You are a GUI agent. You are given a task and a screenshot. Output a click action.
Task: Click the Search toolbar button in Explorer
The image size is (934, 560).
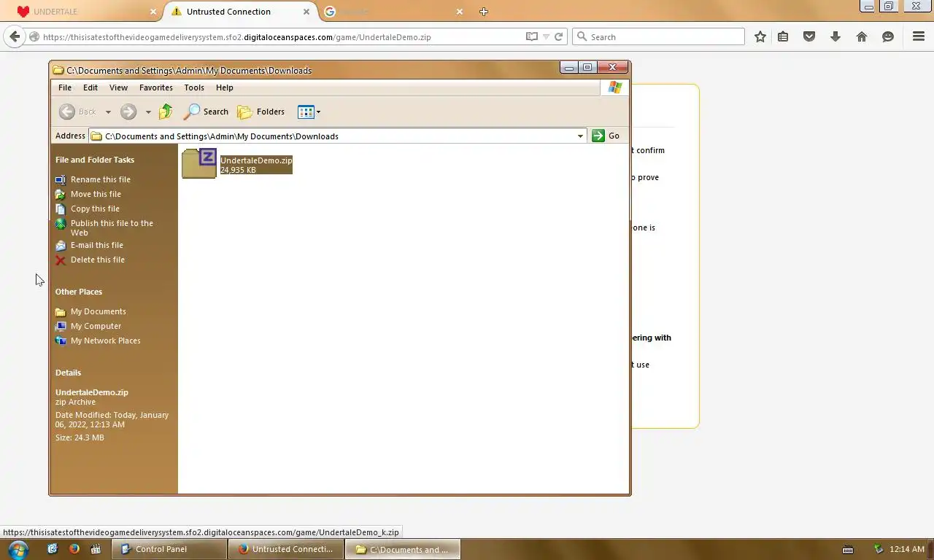click(206, 112)
